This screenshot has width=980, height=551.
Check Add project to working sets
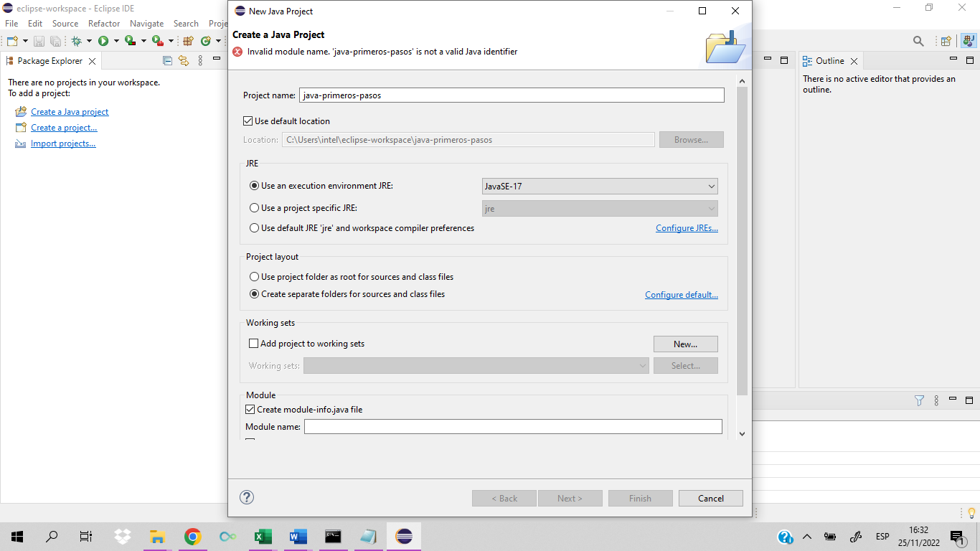coord(253,344)
